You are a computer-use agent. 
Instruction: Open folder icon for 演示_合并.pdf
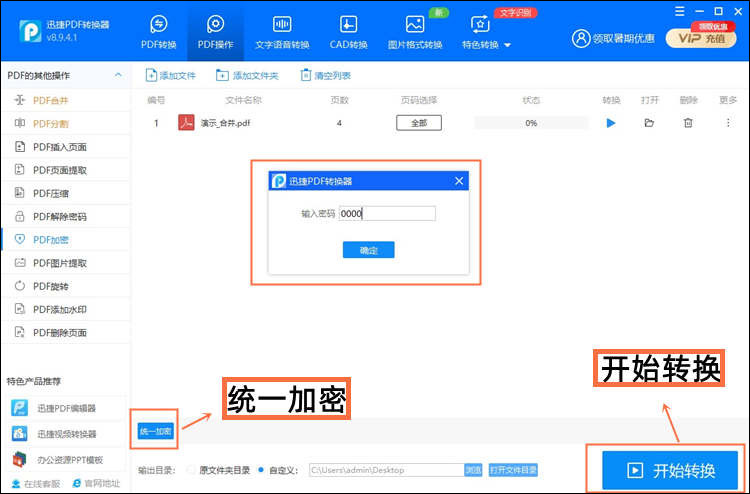click(649, 123)
